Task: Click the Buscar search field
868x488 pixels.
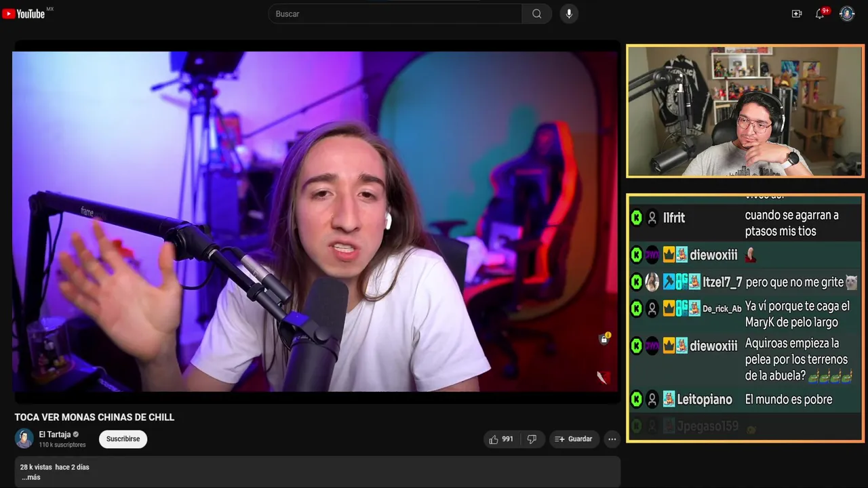Action: coord(395,14)
